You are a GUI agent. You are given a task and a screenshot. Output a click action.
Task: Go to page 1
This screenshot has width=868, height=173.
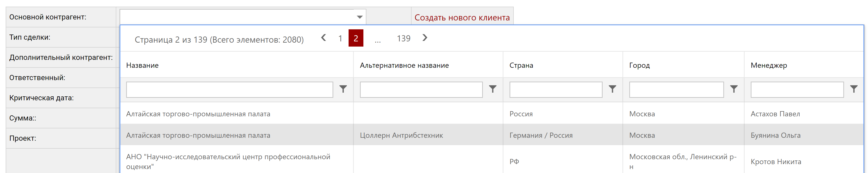pyautogui.click(x=340, y=38)
